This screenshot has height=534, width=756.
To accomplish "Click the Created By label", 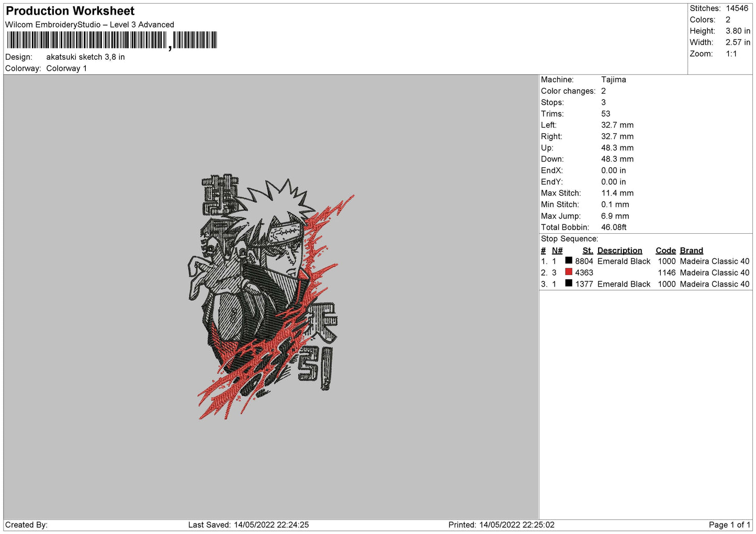I will pyautogui.click(x=26, y=525).
